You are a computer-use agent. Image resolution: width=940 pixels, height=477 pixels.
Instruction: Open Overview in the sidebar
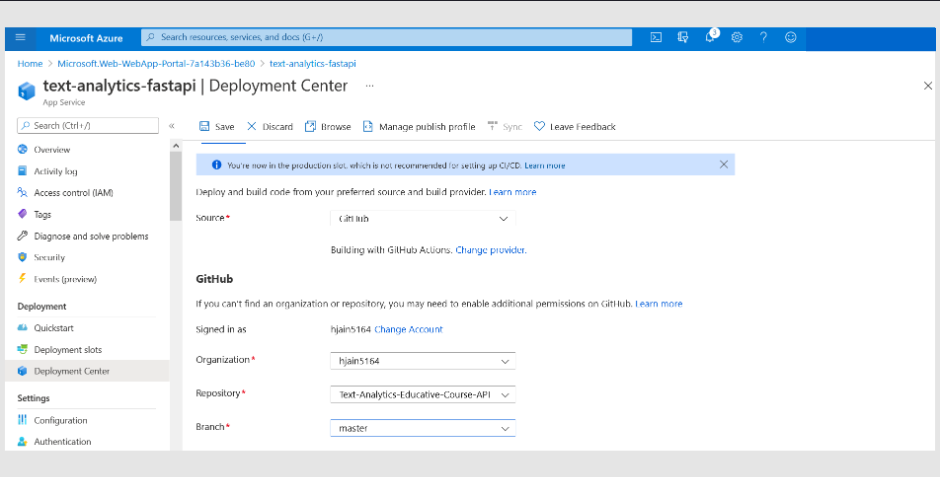coord(52,150)
